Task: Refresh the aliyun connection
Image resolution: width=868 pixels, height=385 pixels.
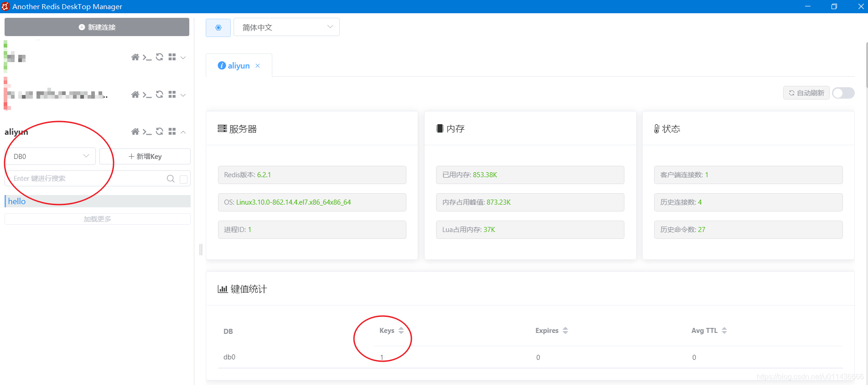Action: coord(160,132)
